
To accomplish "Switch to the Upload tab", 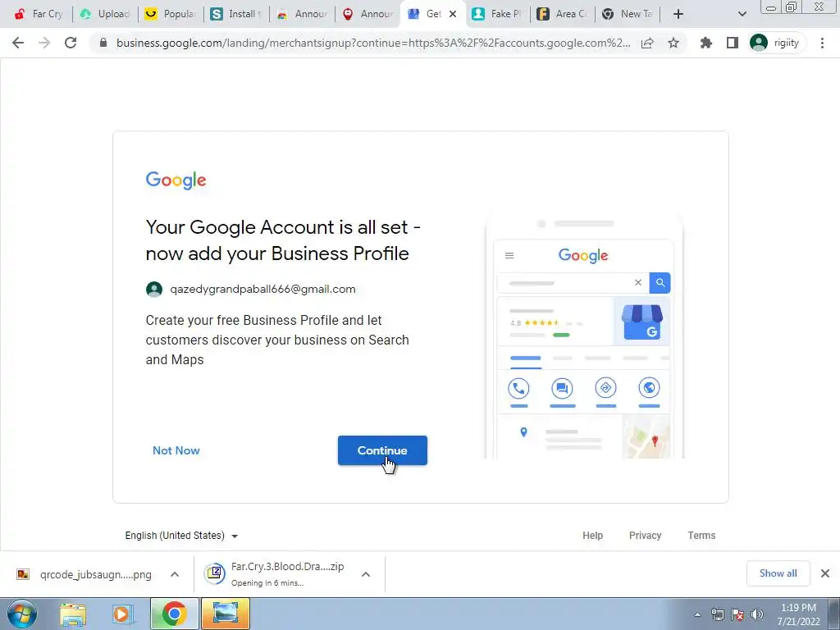I will 105,14.
